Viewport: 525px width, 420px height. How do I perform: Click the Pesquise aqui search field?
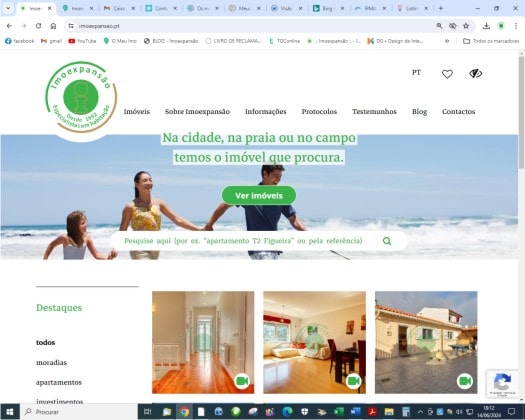click(x=243, y=241)
